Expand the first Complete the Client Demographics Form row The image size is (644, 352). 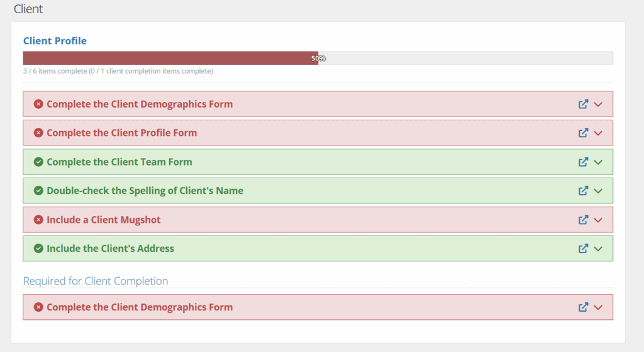coord(599,105)
